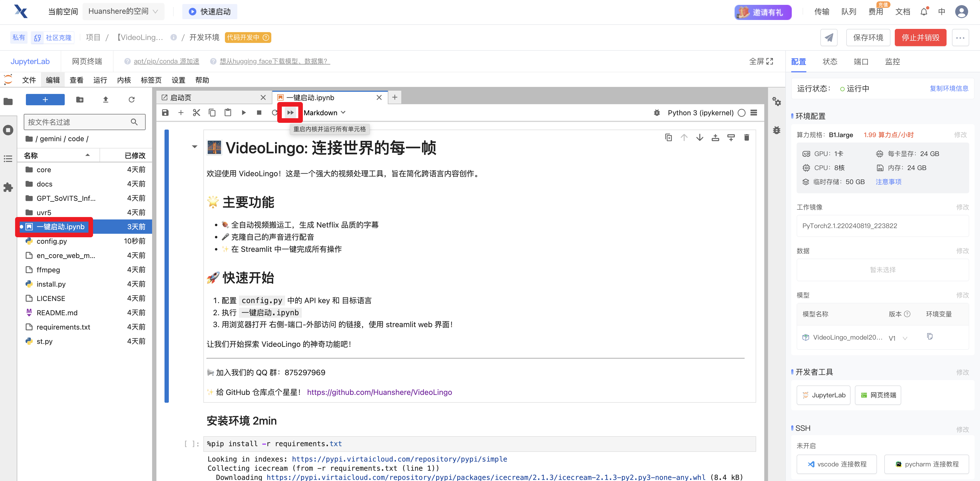Collapse the VideoLingo heading section
Screen dimensions: 980x481
click(x=195, y=147)
